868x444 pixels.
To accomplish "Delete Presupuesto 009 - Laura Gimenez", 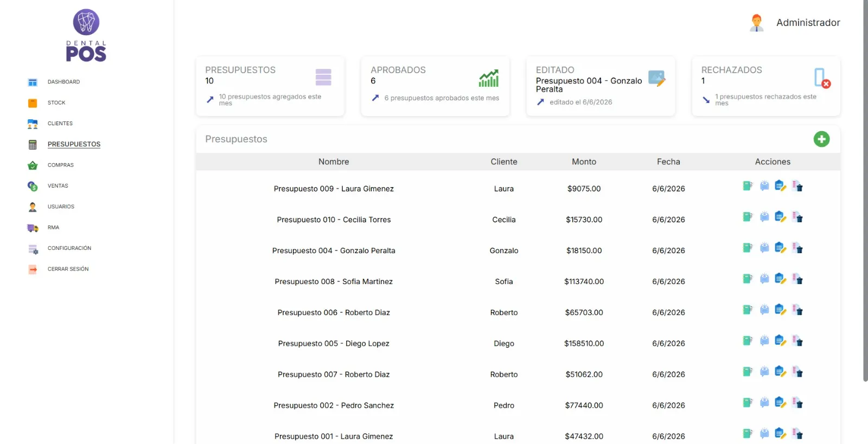I will pos(797,186).
